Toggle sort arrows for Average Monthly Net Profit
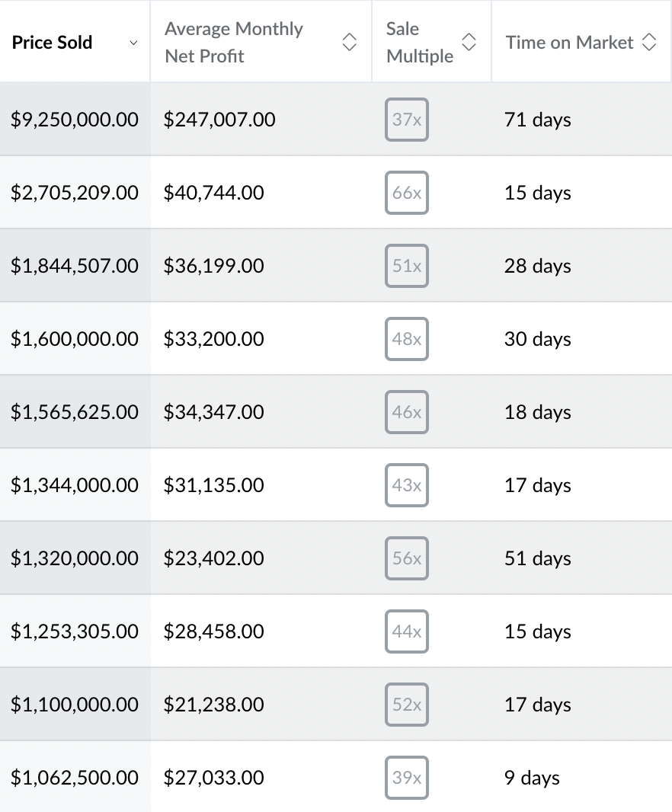 pyautogui.click(x=349, y=43)
